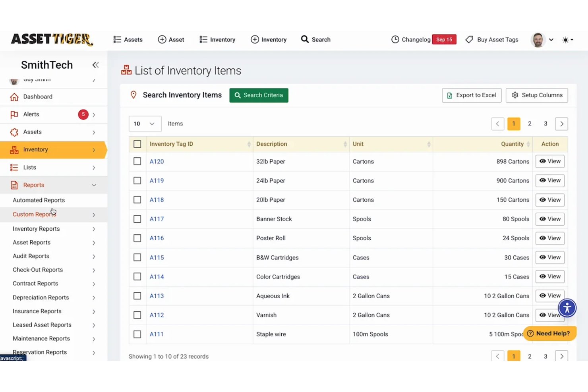Click next page arrow in top pagination
Image resolution: width=588 pixels, height=392 pixels.
pyautogui.click(x=561, y=124)
